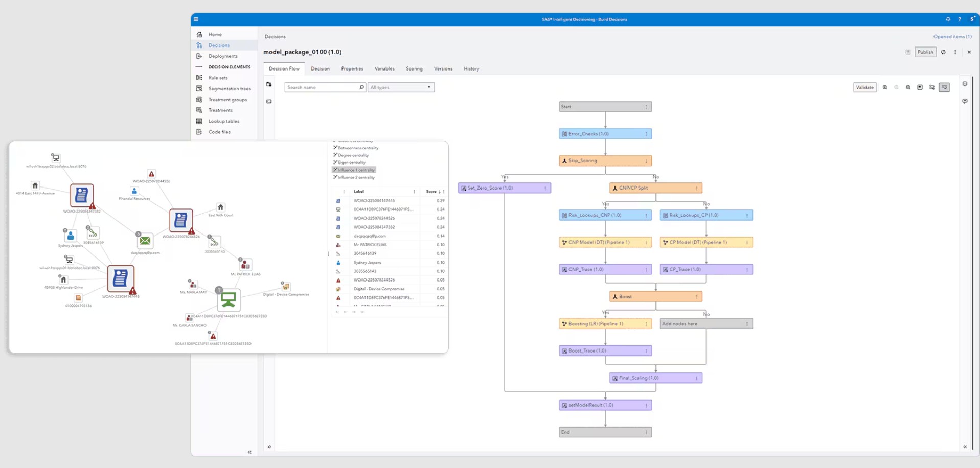The width and height of the screenshot is (980, 468).
Task: Toggle Eigen centrality option
Action: point(349,162)
